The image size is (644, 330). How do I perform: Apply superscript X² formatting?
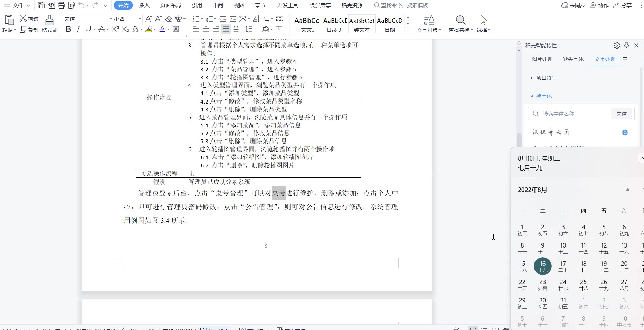pyautogui.click(x=115, y=29)
